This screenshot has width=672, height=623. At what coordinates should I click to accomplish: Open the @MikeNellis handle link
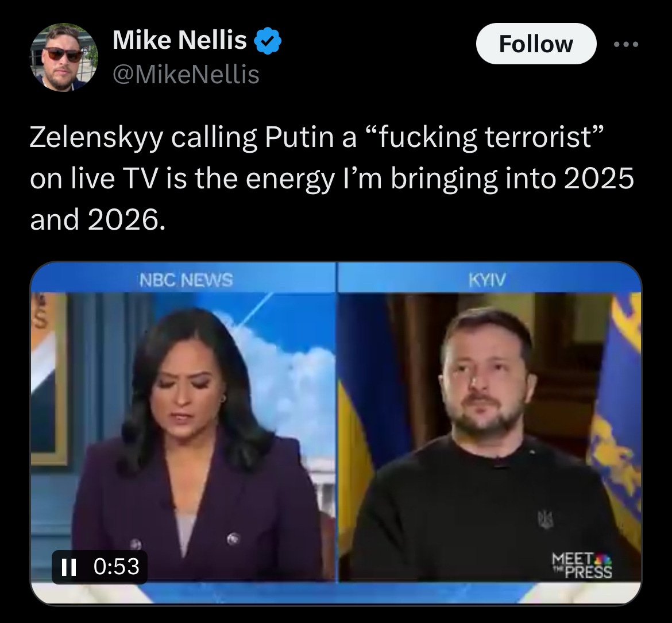pyautogui.click(x=186, y=75)
